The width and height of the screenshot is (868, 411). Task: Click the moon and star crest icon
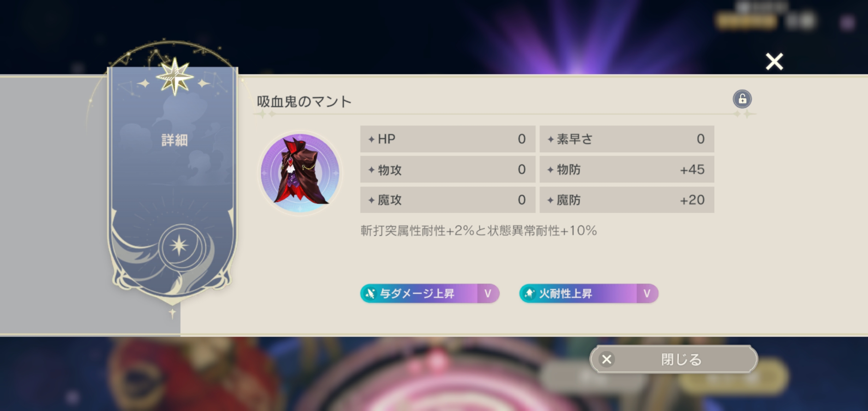coord(179,246)
